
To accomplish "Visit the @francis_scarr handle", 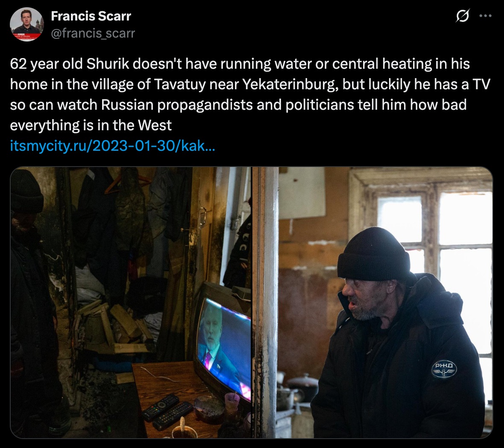I will [93, 33].
